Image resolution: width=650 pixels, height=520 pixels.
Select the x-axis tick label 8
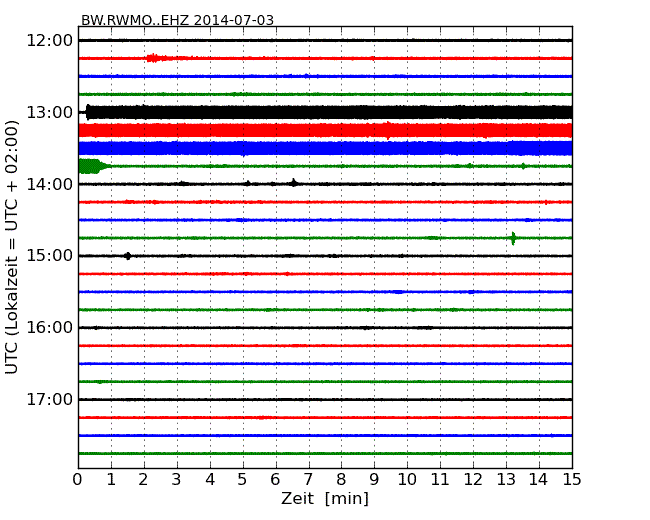pyautogui.click(x=341, y=480)
